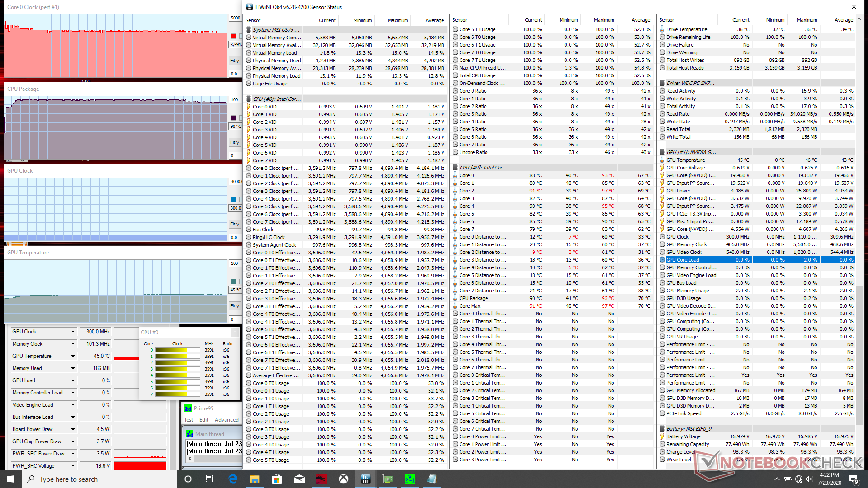Switch to HWiNFO64 in the taskbar
The image size is (868, 488).
tap(366, 479)
